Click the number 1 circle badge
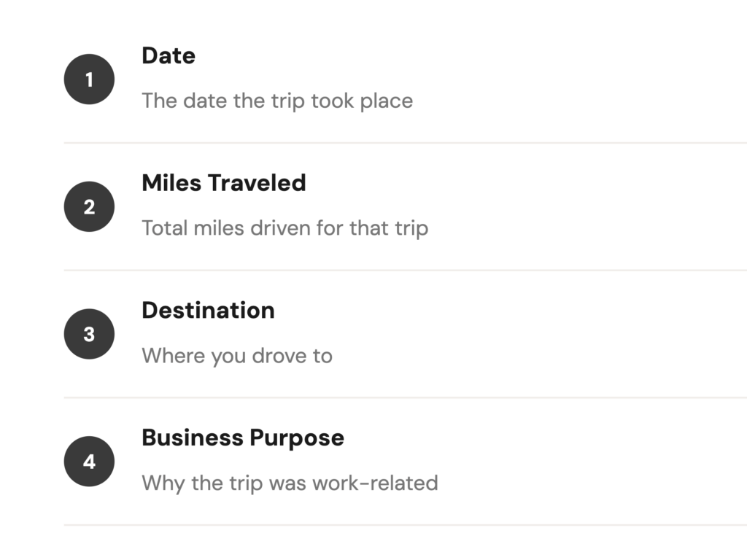The image size is (747, 560). 89,79
